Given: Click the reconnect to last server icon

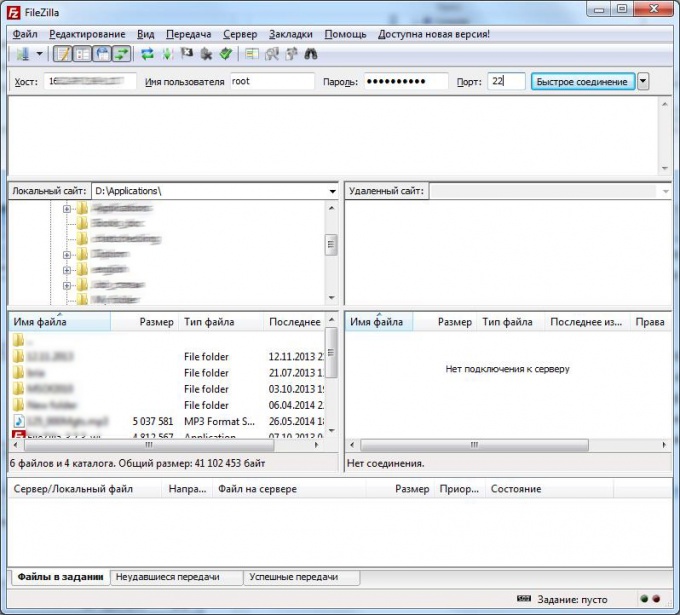Looking at the screenshot, I should [226, 54].
